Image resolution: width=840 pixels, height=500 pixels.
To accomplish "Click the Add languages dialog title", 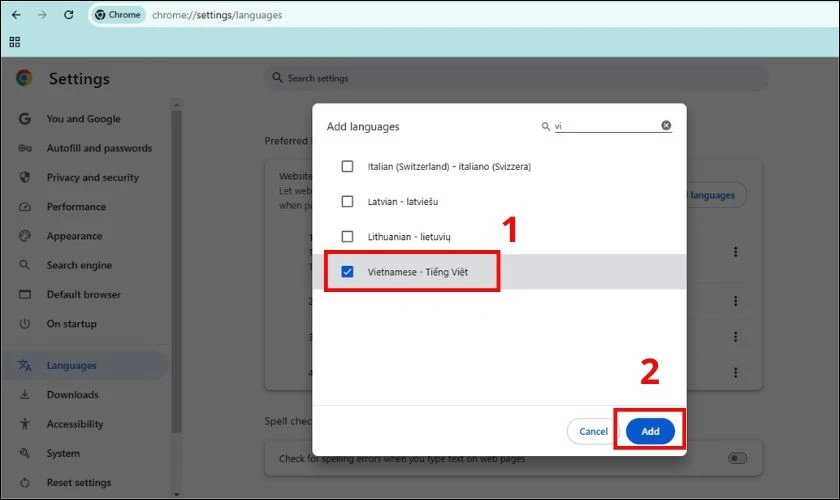I will coord(363,126).
